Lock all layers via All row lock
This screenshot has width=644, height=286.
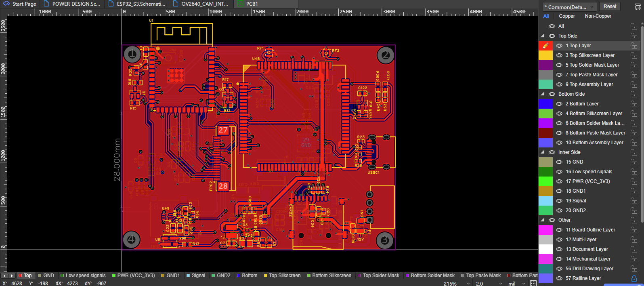coord(634,26)
